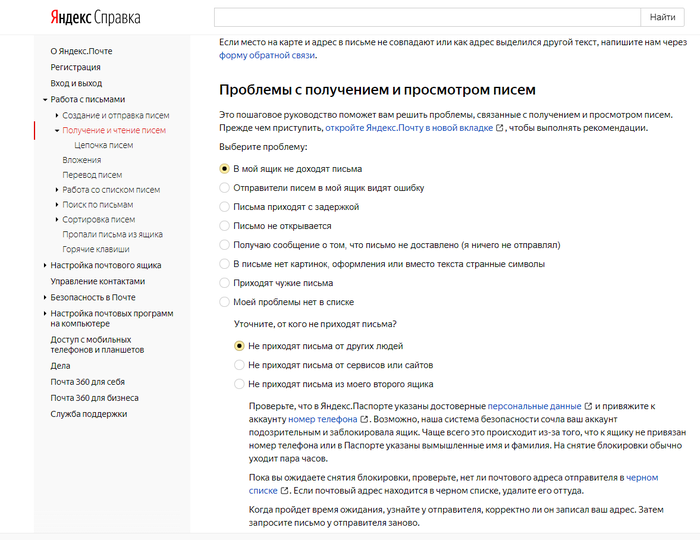Select 'Письма приходят с задержкой' radio button

tap(225, 206)
